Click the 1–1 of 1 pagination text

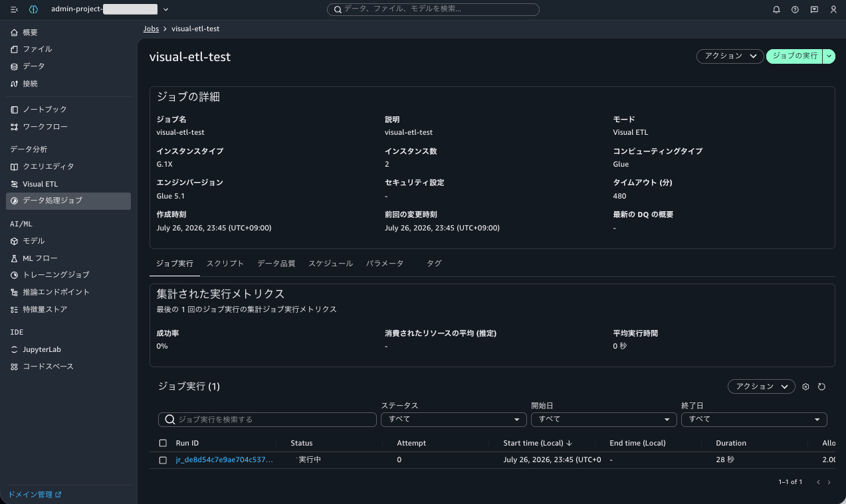coord(790,482)
